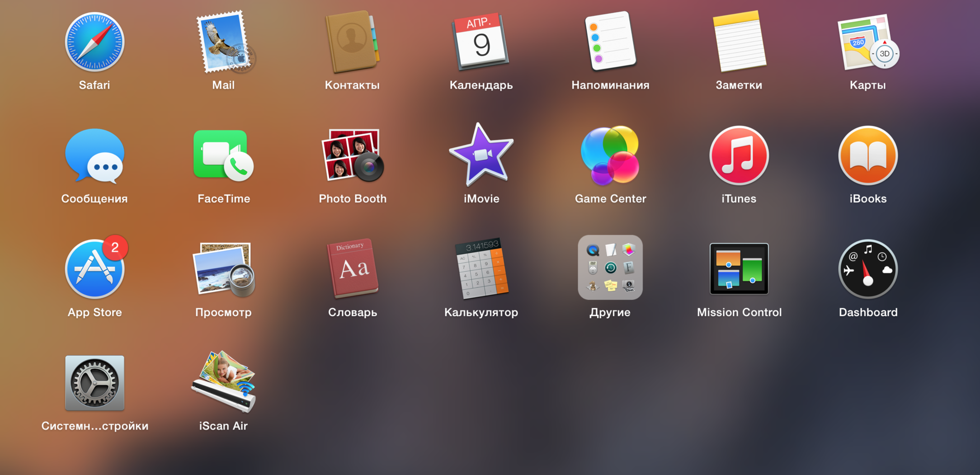Screen dimensions: 980x475
Task: Click the "Photo Booth" label text
Action: tap(352, 199)
